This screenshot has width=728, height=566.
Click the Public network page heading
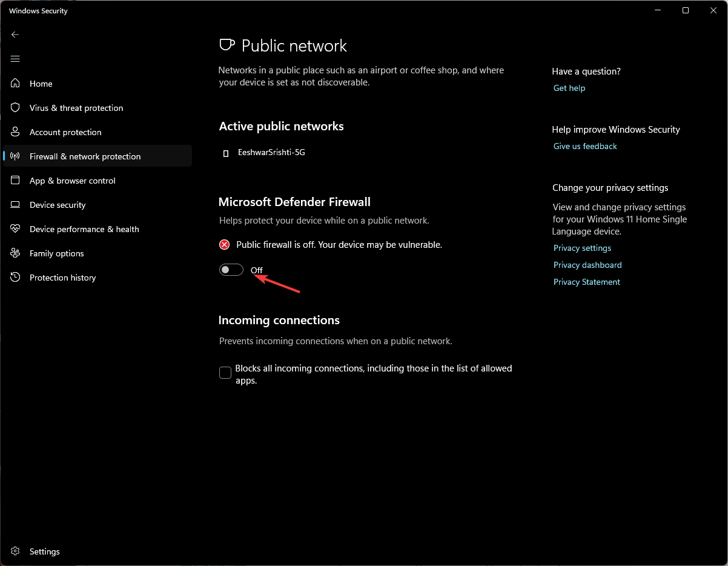[294, 46]
